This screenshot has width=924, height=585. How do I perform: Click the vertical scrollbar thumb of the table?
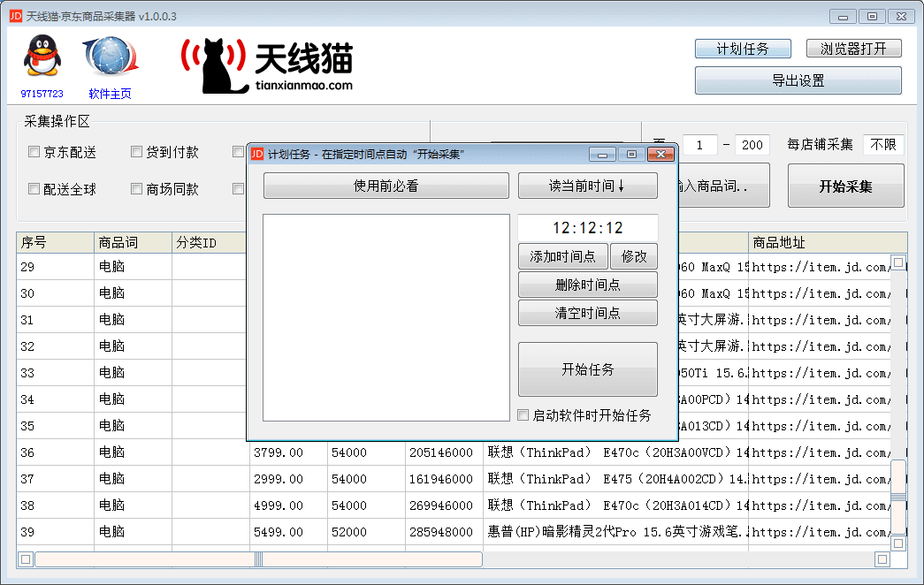coord(898,498)
